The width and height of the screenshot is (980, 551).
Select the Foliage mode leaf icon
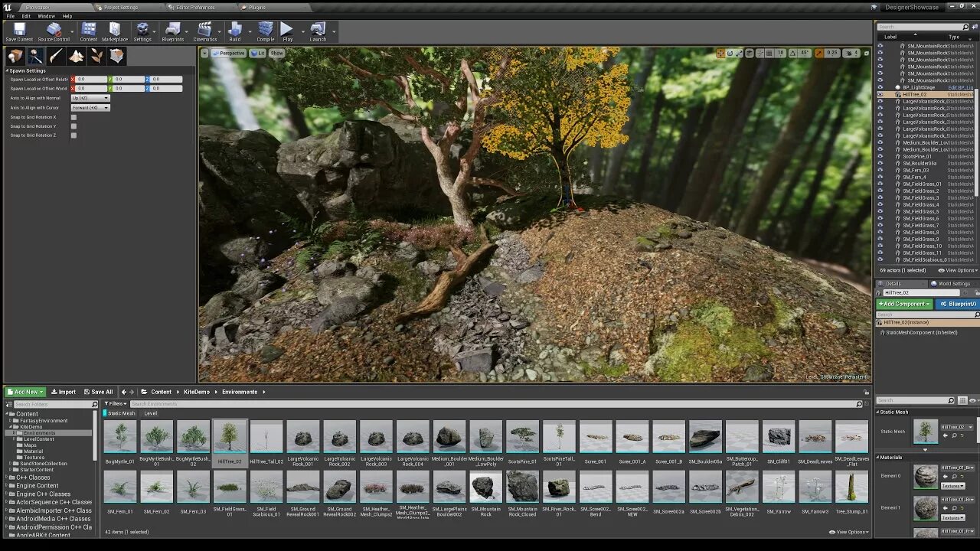click(96, 56)
